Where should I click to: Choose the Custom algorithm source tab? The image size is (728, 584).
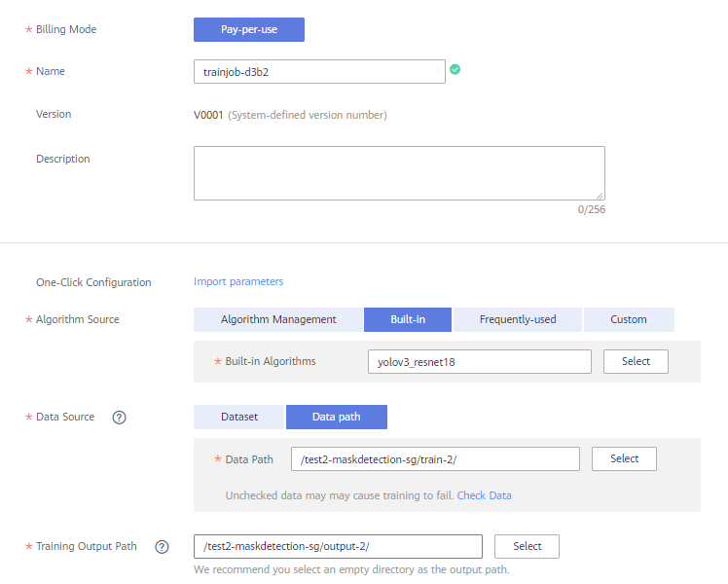(629, 319)
